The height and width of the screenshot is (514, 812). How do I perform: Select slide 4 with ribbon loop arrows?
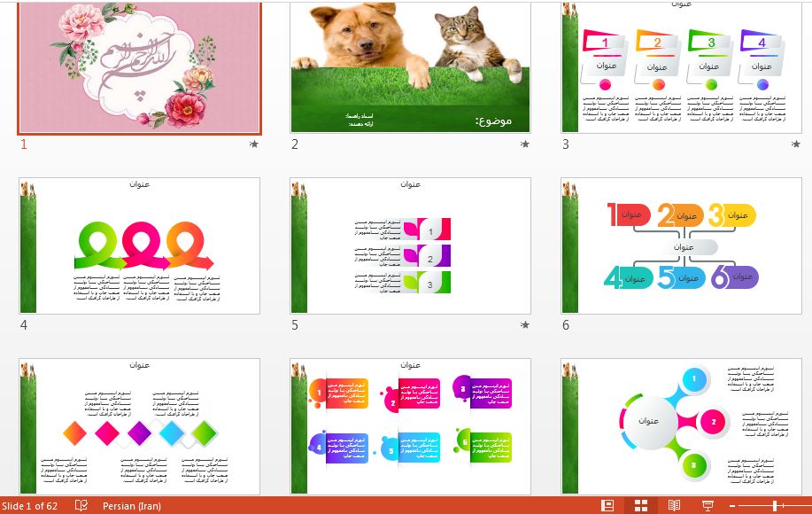(x=140, y=245)
